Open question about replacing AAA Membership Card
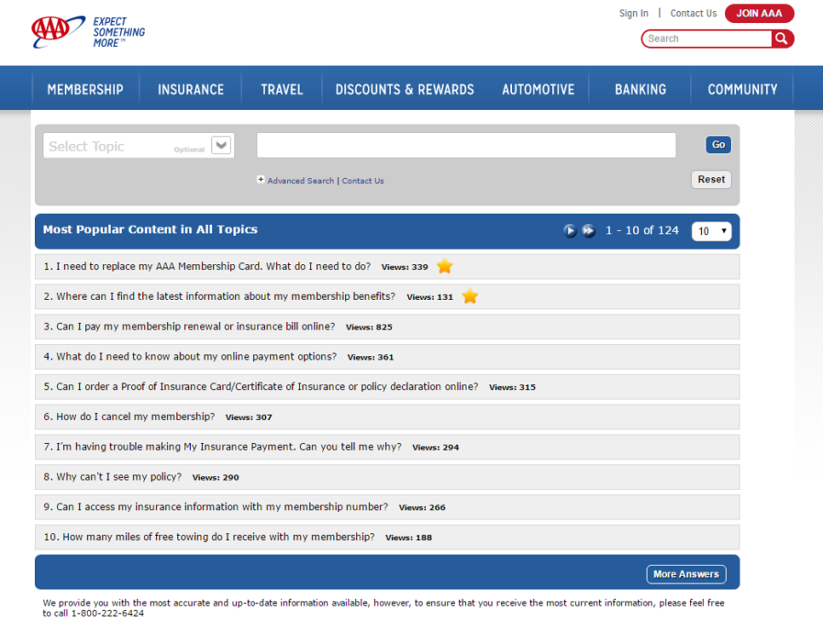 pos(214,267)
